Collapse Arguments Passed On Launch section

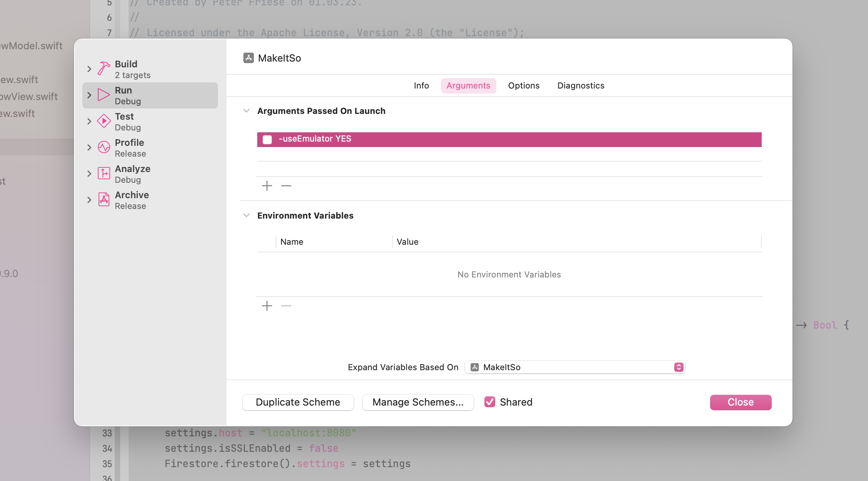click(246, 111)
